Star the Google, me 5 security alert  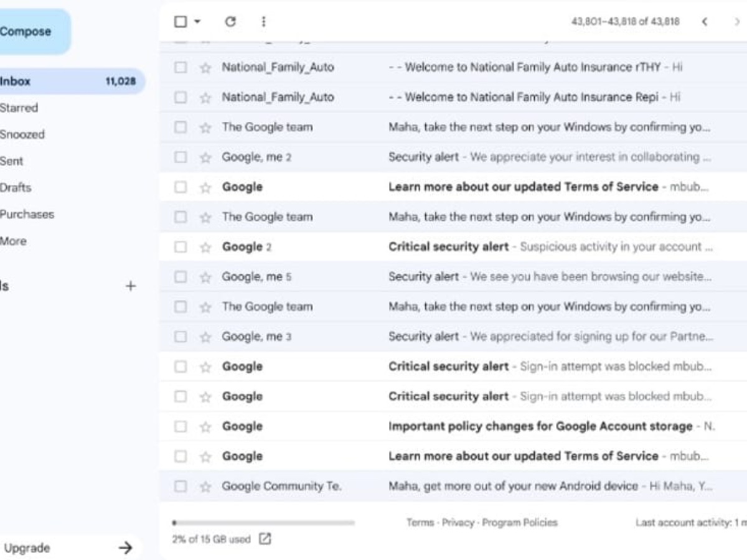[x=205, y=277]
